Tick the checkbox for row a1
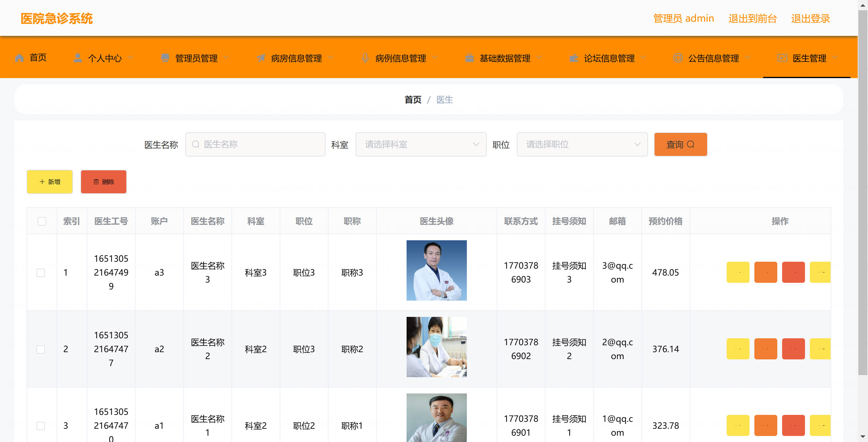 point(41,425)
